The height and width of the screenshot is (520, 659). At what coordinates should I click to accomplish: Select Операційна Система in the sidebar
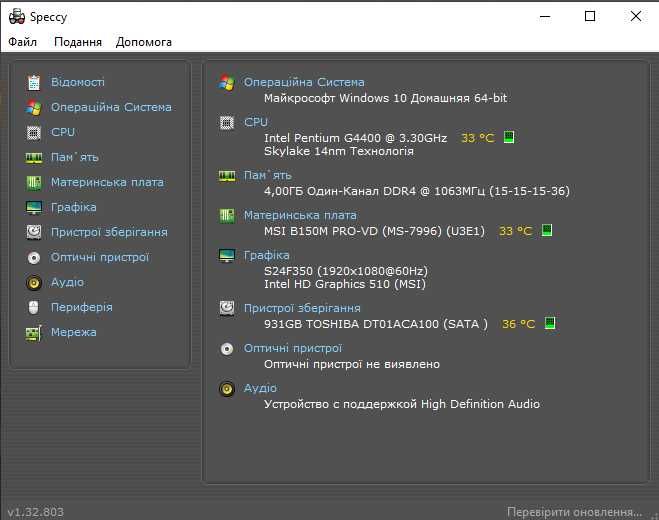click(111, 107)
